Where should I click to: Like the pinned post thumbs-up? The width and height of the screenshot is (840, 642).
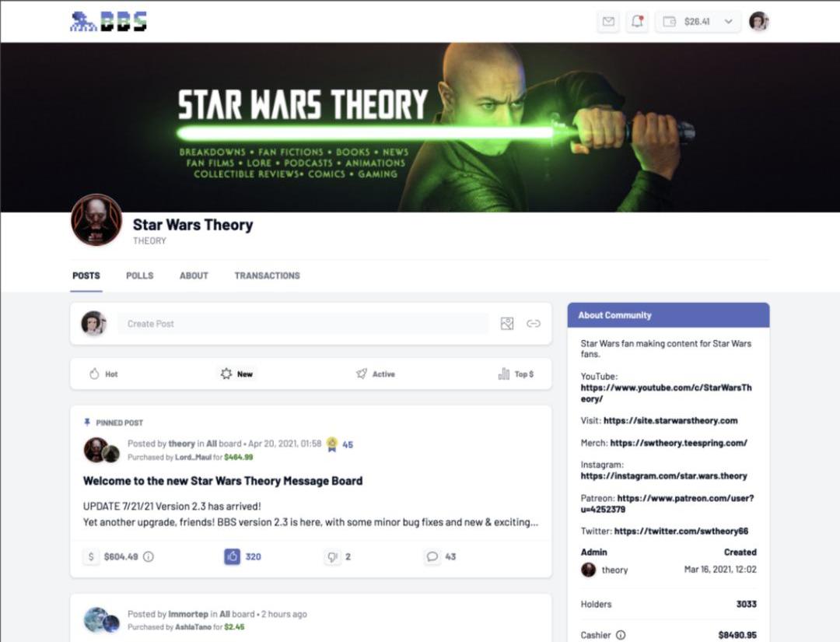[232, 557]
